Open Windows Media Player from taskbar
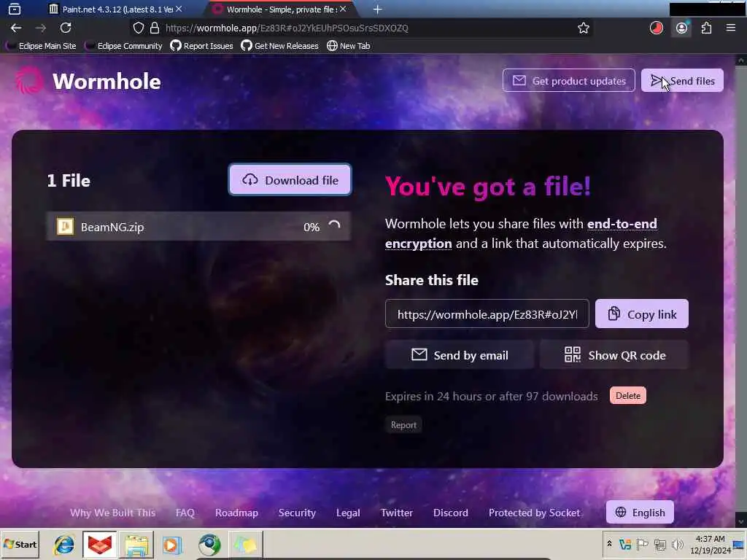Viewport: 747px width, 560px height. 172,545
